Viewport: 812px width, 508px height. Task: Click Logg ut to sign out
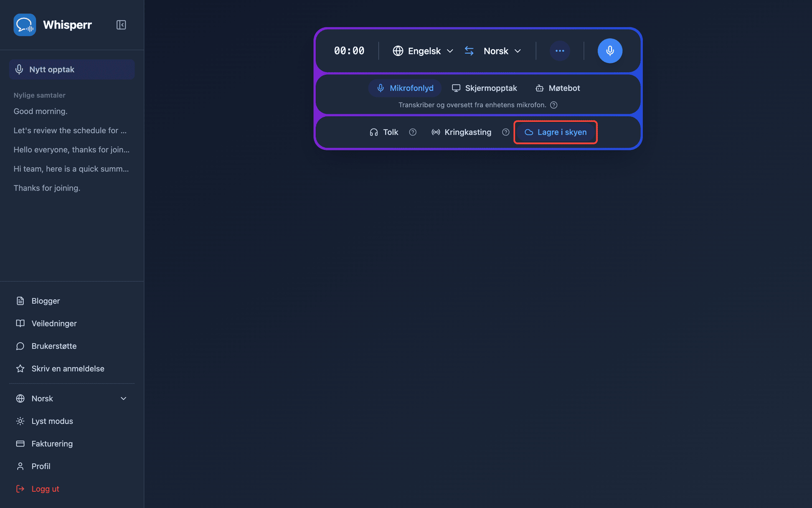[72, 489]
